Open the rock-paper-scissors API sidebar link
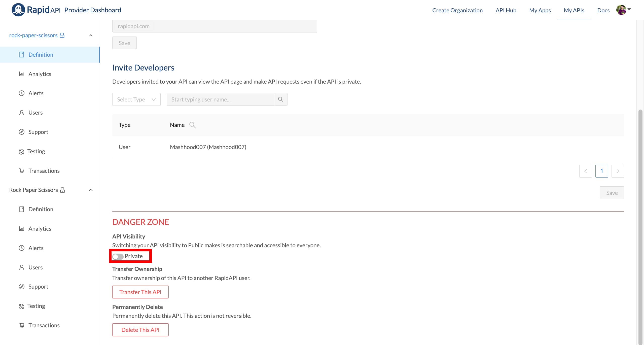 pyautogui.click(x=33, y=35)
